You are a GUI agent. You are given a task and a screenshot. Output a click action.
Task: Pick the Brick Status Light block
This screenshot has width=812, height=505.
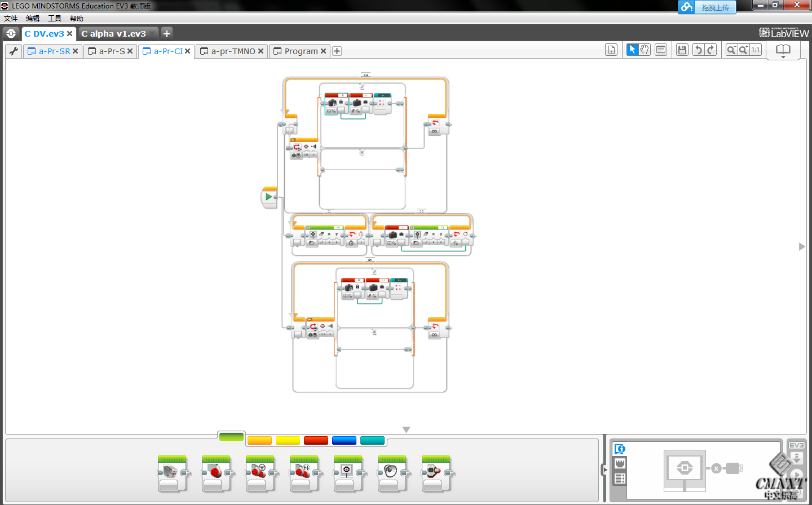(x=436, y=473)
